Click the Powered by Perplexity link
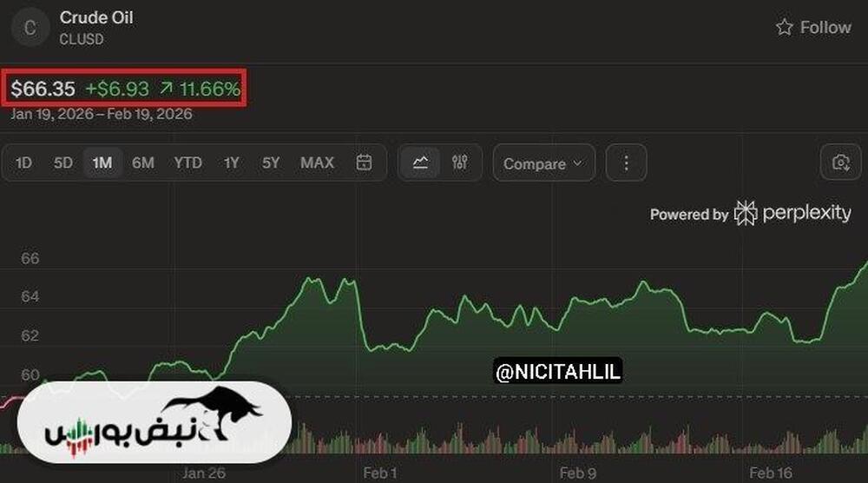868x483 pixels. [x=750, y=214]
